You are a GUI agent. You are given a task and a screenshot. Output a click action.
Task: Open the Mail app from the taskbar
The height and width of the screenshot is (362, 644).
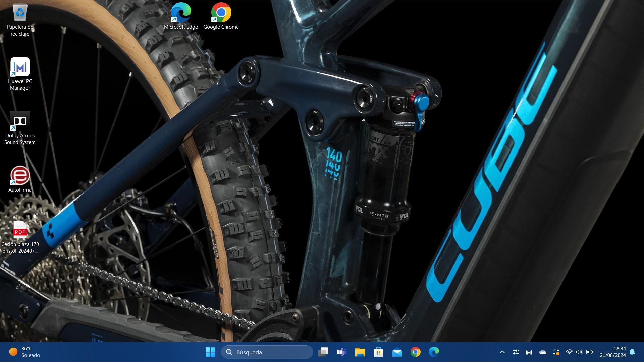(x=397, y=352)
